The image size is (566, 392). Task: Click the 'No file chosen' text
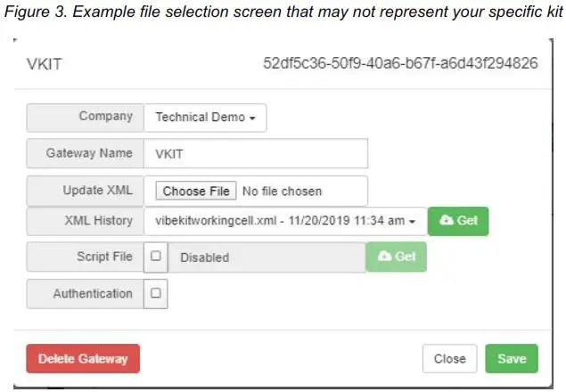(x=283, y=191)
